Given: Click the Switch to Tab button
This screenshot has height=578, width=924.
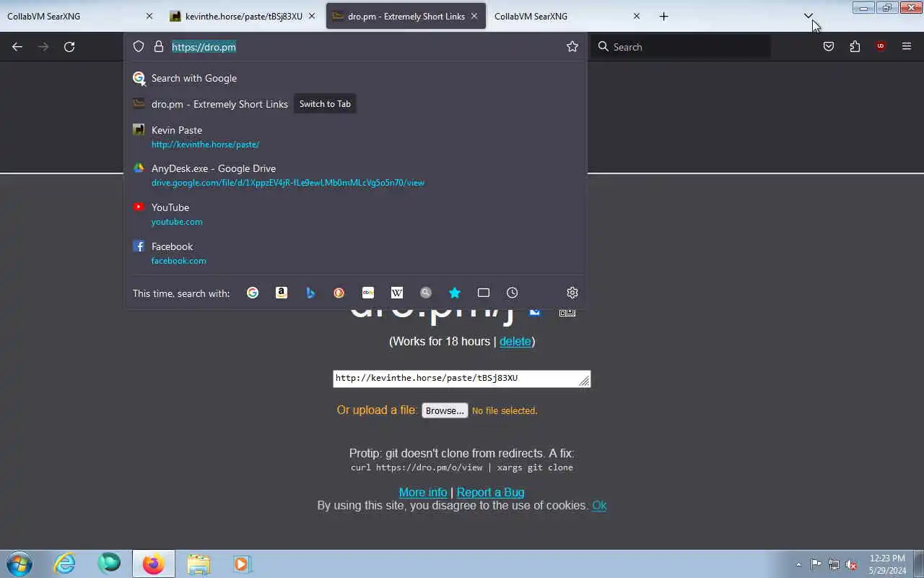Looking at the screenshot, I should click(x=325, y=104).
